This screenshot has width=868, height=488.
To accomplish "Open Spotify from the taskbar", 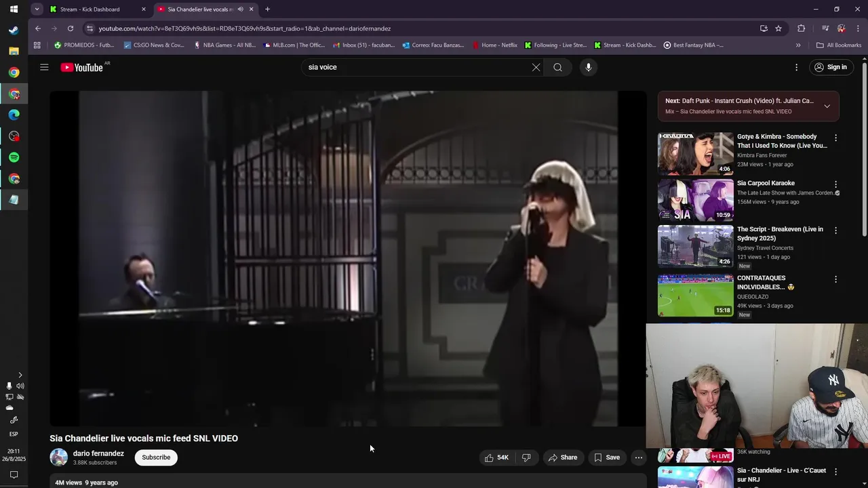I will click(x=14, y=157).
